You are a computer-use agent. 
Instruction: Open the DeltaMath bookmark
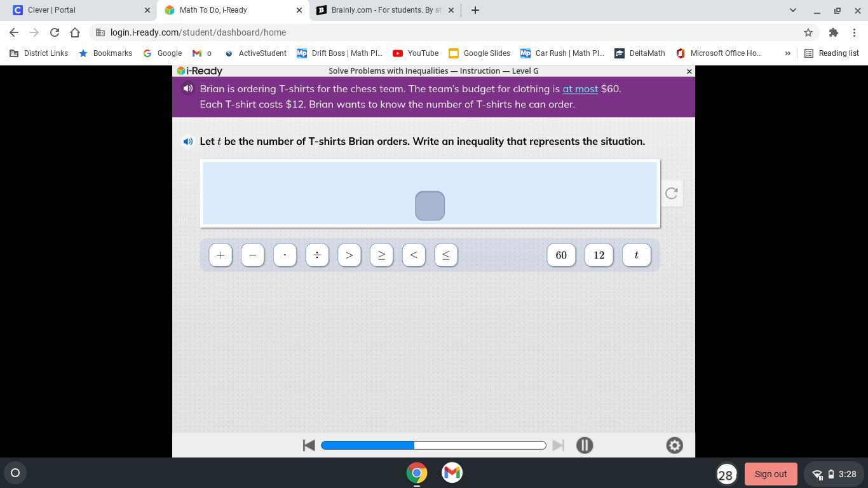[x=640, y=53]
